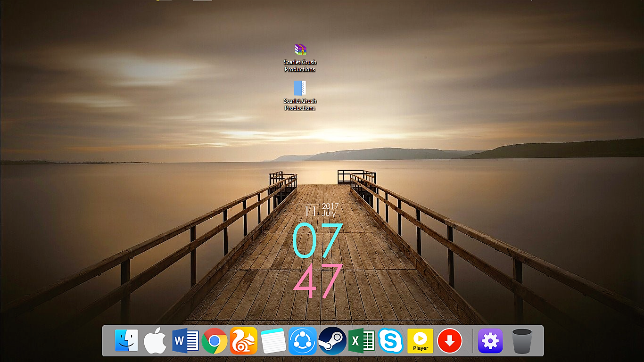Open Google Chrome in the dock
The width and height of the screenshot is (644, 362).
[x=215, y=341]
